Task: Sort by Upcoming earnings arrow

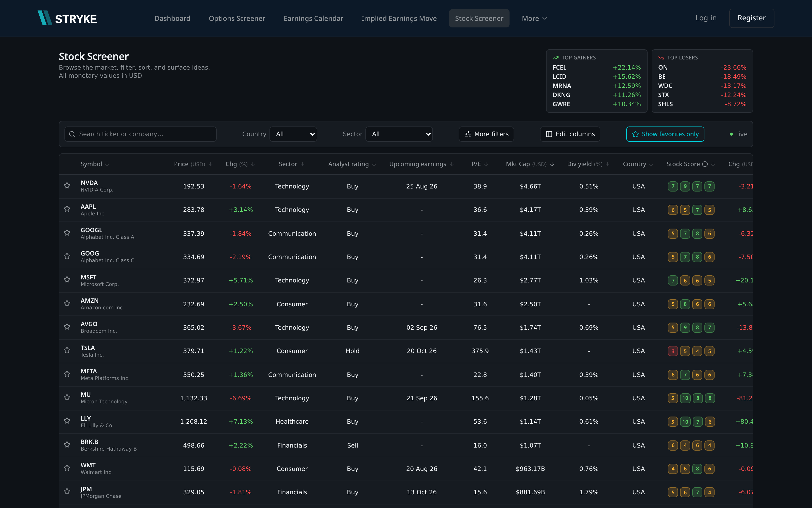Action: coord(452,164)
